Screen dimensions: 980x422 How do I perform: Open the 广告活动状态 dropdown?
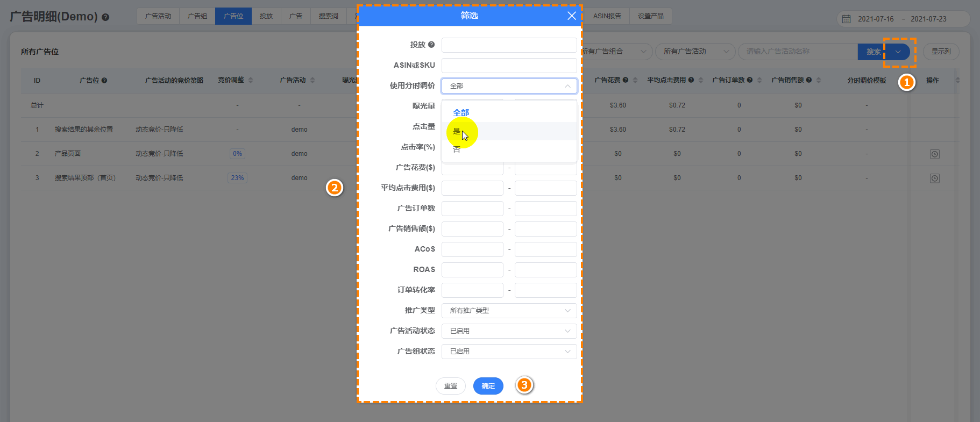click(x=509, y=331)
